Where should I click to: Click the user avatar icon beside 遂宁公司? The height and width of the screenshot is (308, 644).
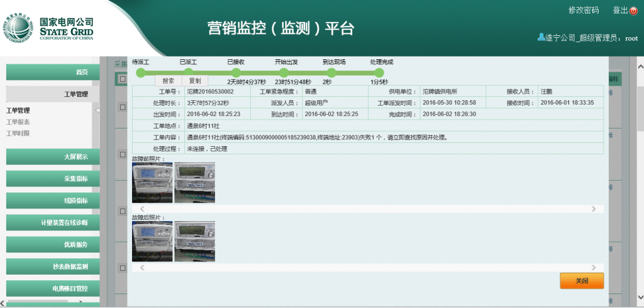(541, 37)
